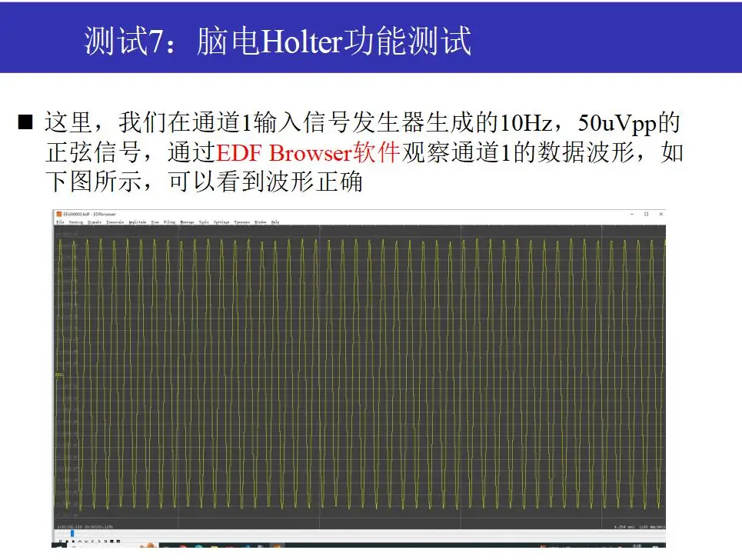Screen dimensions: 742x560
Task: Open the File menu in EDFbrowser
Action: (x=59, y=222)
